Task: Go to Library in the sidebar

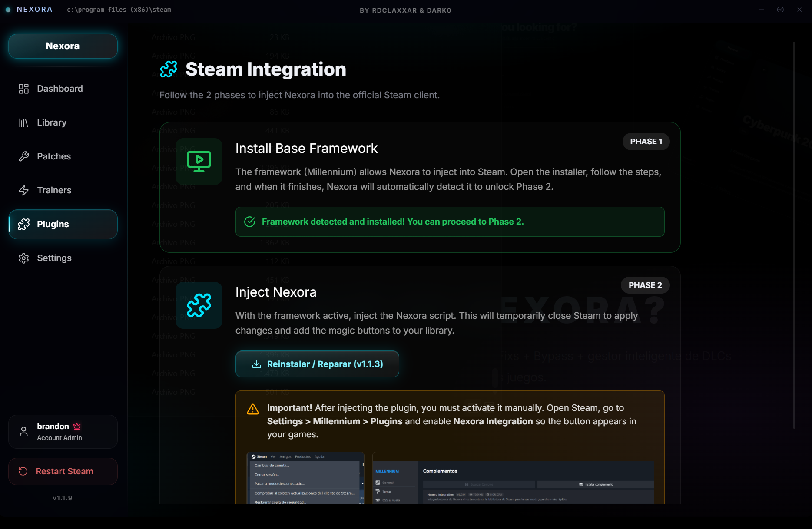Action: tap(63, 122)
